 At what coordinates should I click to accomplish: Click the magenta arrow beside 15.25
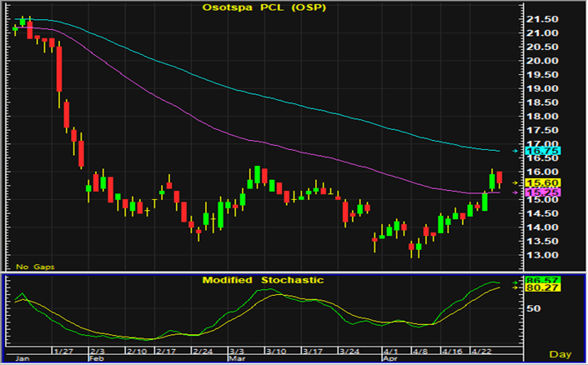point(515,192)
